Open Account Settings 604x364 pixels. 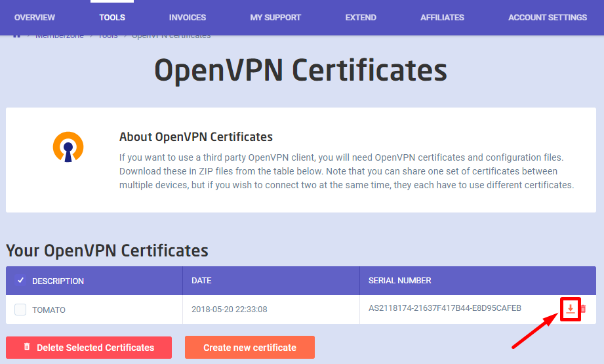click(x=548, y=18)
